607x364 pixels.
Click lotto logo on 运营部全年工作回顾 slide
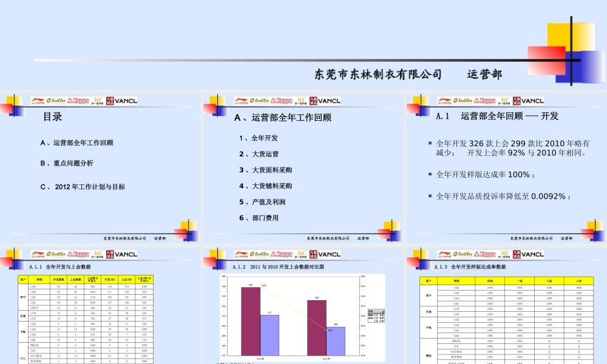pos(259,101)
